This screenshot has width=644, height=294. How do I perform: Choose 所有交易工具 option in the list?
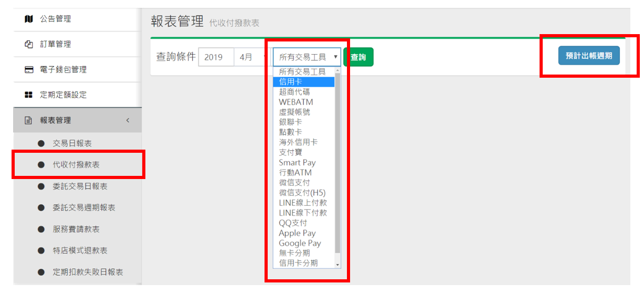(x=303, y=72)
